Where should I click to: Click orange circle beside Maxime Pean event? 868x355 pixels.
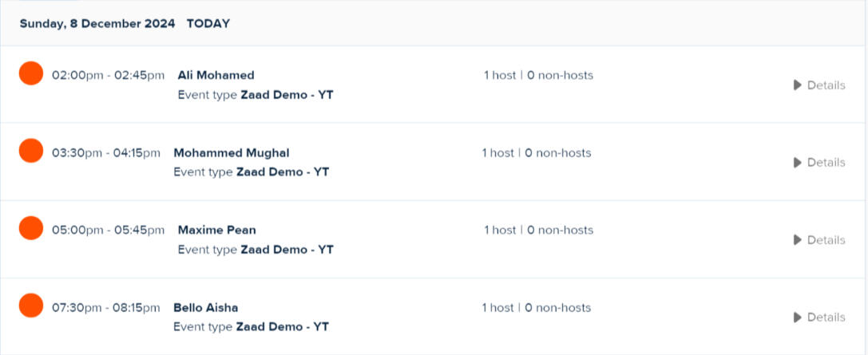[31, 228]
